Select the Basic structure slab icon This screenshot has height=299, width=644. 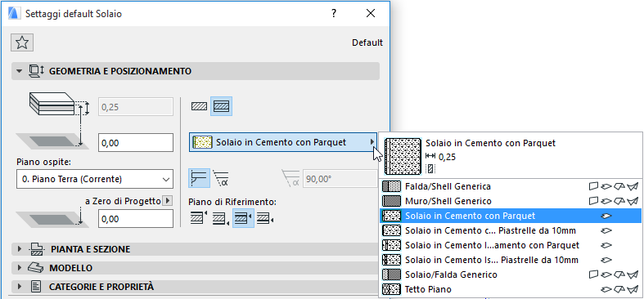click(199, 107)
